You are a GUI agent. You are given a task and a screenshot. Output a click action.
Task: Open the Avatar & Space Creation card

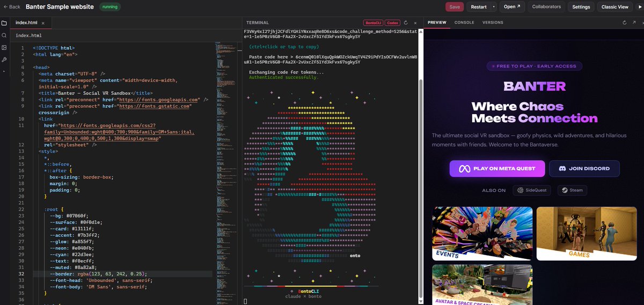482,284
